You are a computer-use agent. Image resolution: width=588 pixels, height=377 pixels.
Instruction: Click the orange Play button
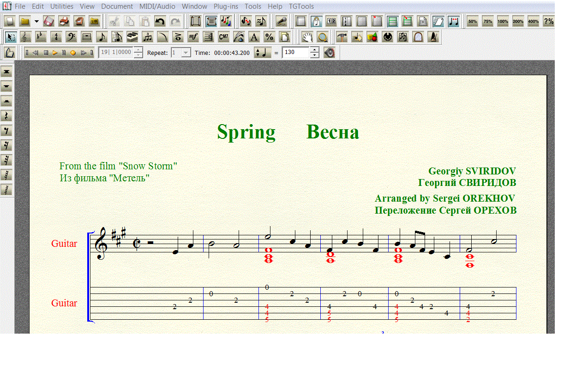point(55,53)
